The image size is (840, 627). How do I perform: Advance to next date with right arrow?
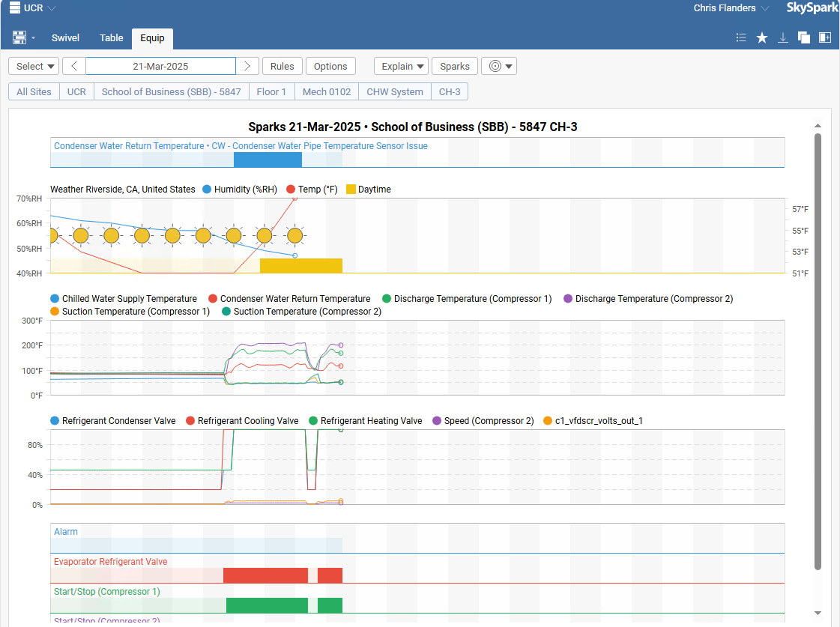pyautogui.click(x=247, y=66)
